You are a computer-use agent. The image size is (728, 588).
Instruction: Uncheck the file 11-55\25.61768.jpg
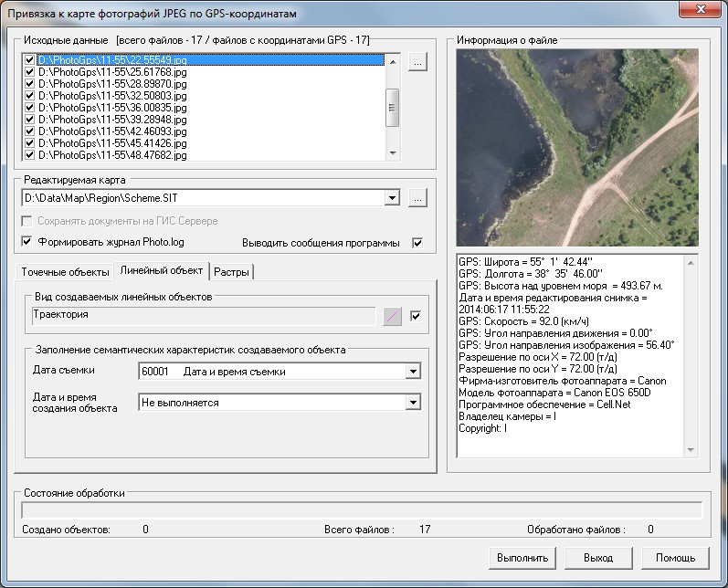click(x=30, y=72)
